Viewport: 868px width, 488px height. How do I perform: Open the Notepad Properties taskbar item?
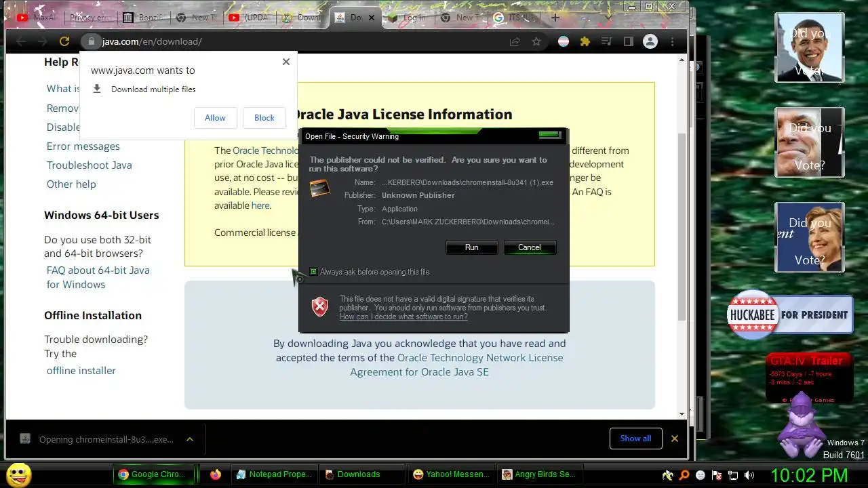pyautogui.click(x=275, y=474)
